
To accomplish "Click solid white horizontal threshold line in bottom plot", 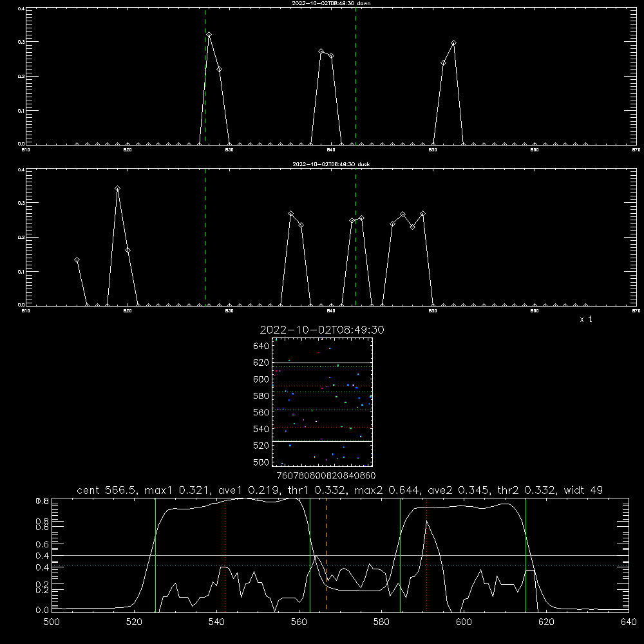I will point(340,555).
